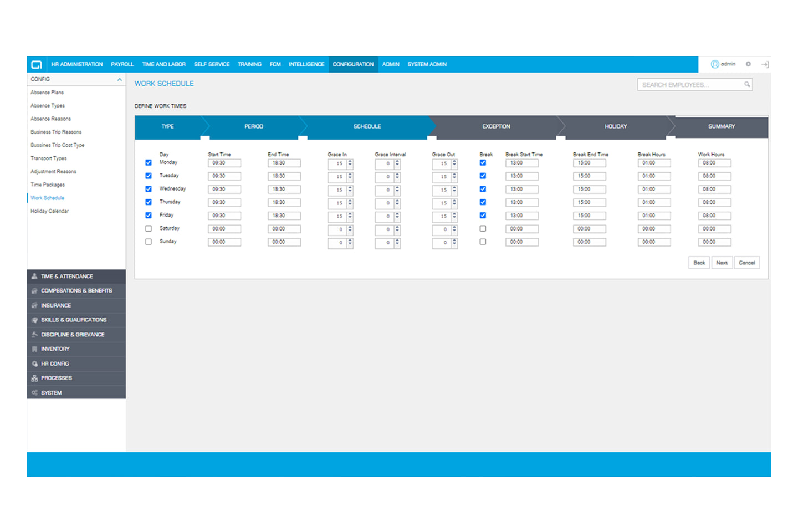Open Time and Labor menu

pyautogui.click(x=163, y=64)
